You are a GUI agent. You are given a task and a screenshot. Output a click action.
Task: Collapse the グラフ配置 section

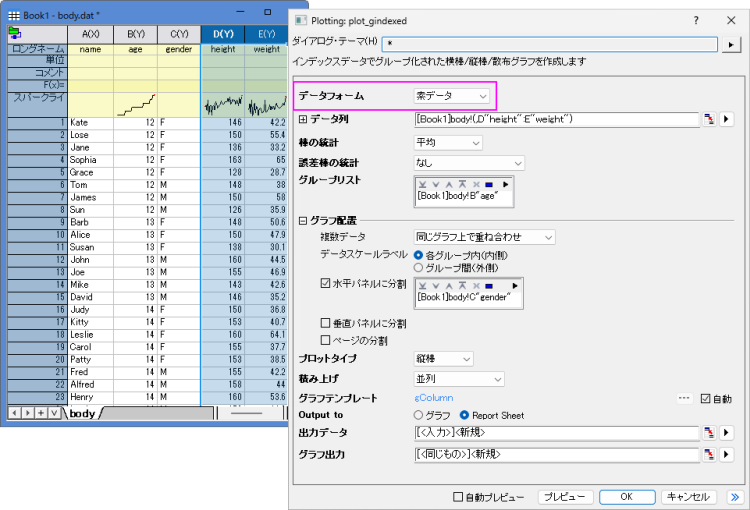[303, 221]
